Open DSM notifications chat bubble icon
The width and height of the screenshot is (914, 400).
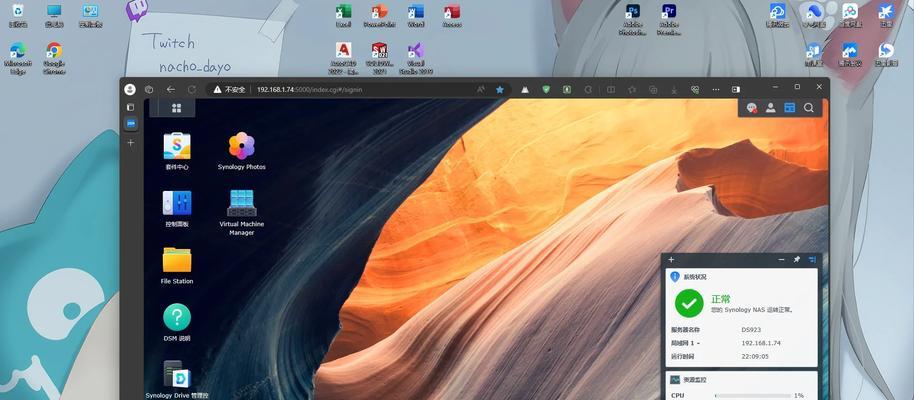pos(752,108)
